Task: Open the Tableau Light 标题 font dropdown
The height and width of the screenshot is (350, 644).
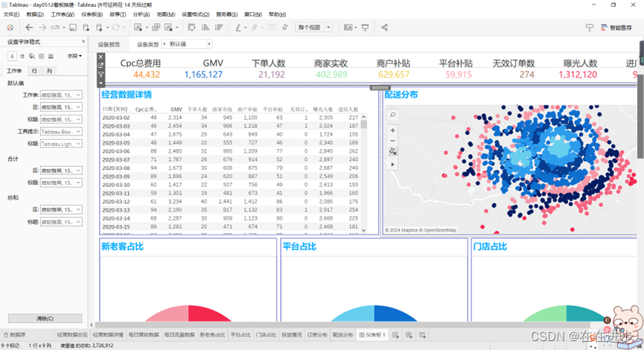Action: coord(61,144)
